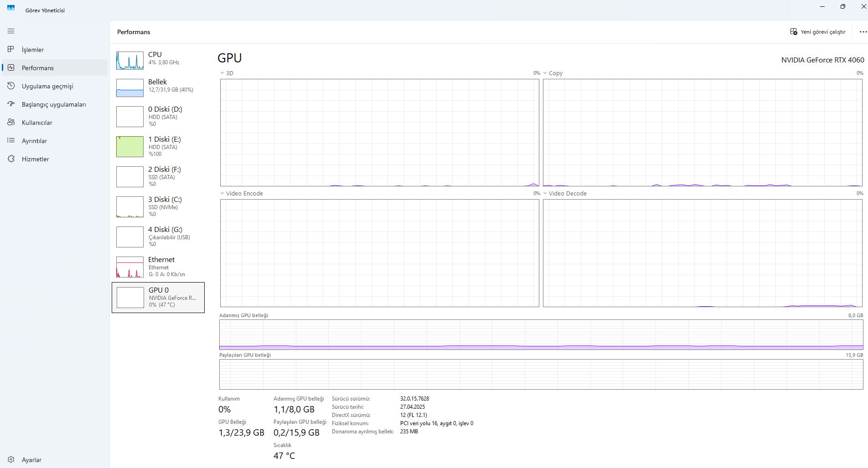Select the 1 Diski (E:) green thumbnail
This screenshot has width=868, height=468.
point(130,147)
